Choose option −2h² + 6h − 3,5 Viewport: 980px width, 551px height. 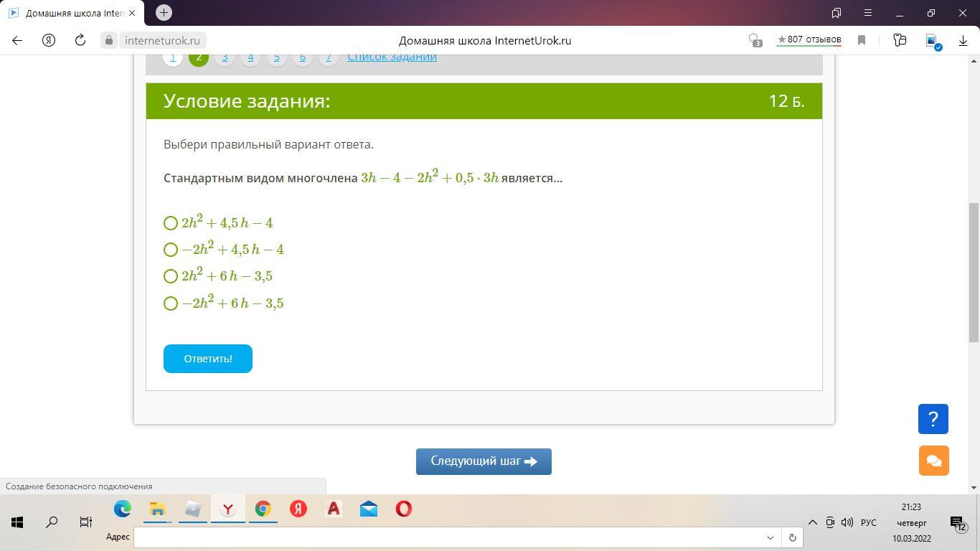tap(171, 303)
